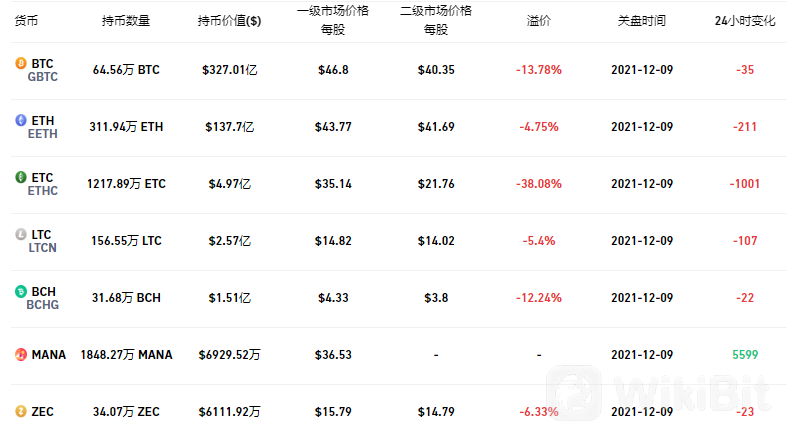Click the green 5599 change value
The image size is (787, 441).
coord(743,355)
